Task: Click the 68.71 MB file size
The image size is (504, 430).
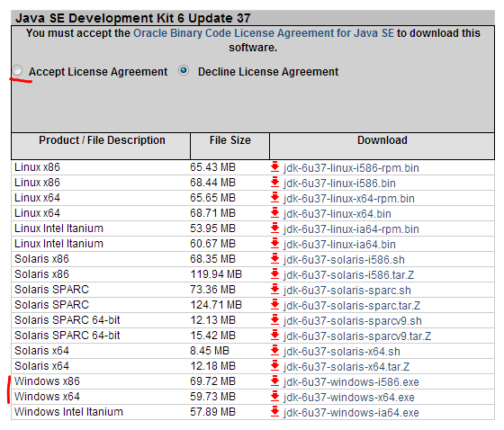Action: (212, 213)
